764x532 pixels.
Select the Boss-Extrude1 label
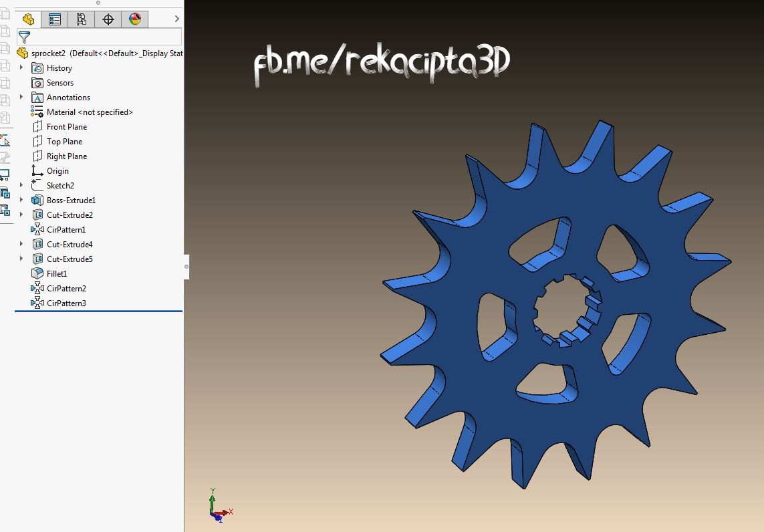point(71,201)
